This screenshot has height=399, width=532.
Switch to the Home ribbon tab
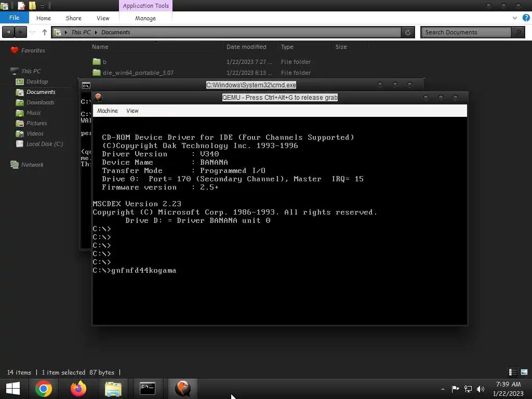pyautogui.click(x=44, y=18)
